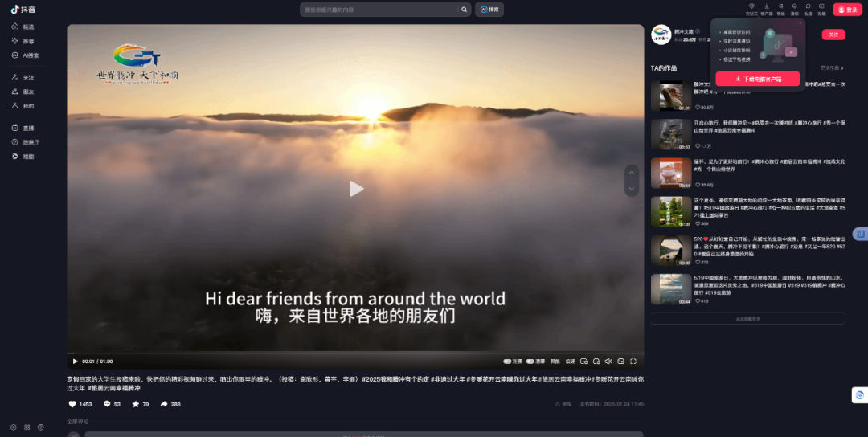Play the video with the center play icon
Screen dimensions: 868x437
coord(356,189)
